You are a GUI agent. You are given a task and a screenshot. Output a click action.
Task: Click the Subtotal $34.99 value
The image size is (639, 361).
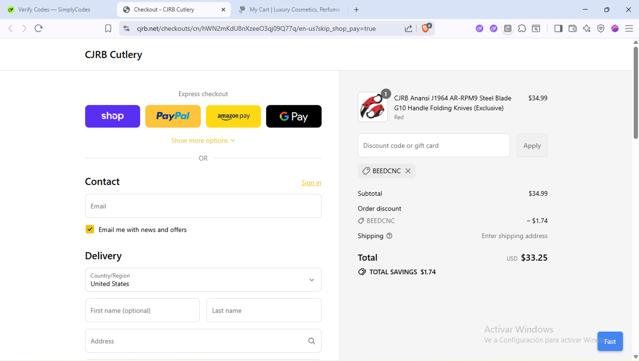tap(538, 194)
